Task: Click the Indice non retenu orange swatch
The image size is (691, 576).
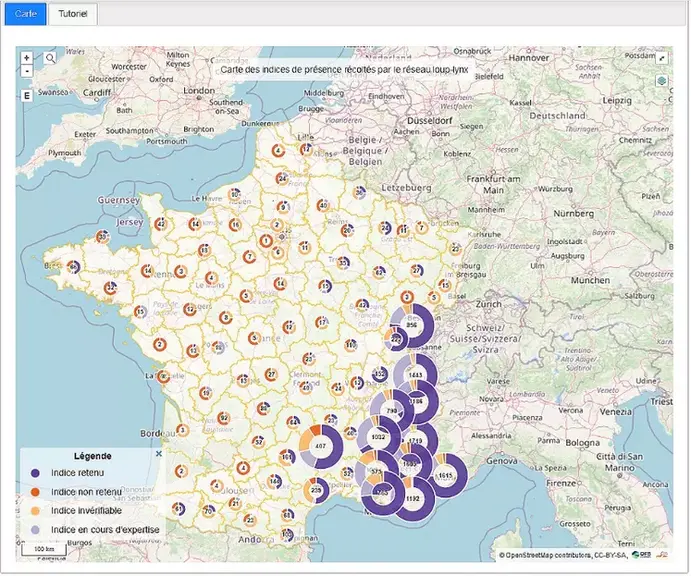Action: click(x=35, y=492)
